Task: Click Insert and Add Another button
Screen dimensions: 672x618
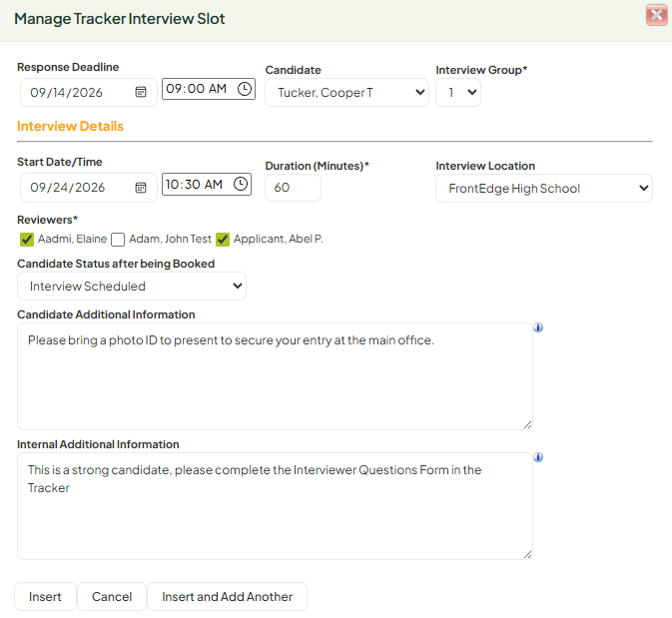Action: point(227,597)
